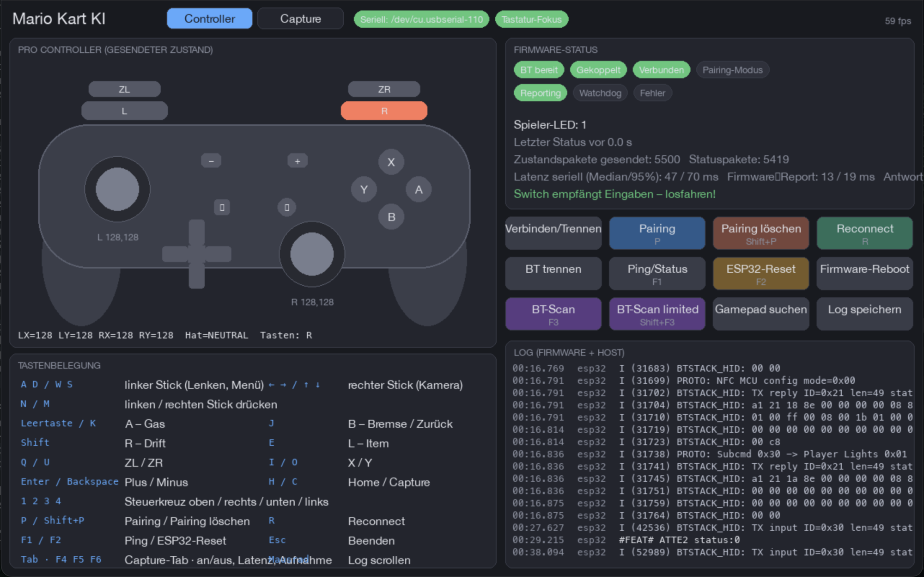Viewport: 924px width, 577px height.
Task: Click the B face button
Action: 391,217
